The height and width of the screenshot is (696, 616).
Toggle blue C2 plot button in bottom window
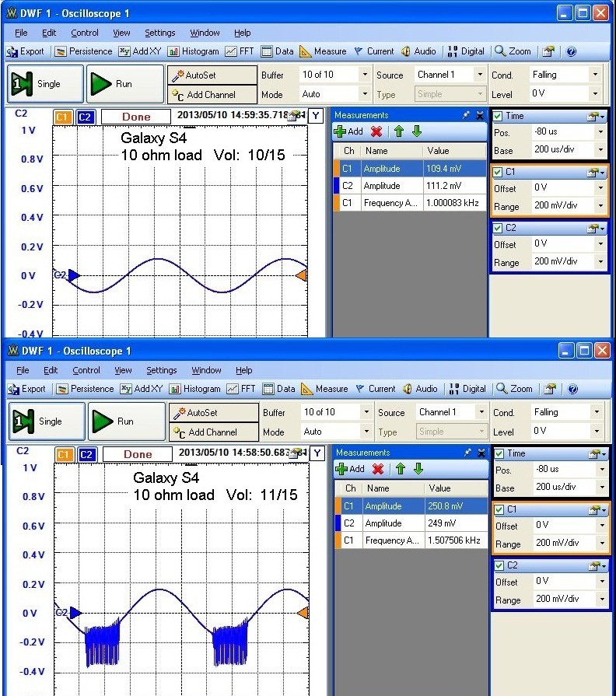pyautogui.click(x=86, y=454)
